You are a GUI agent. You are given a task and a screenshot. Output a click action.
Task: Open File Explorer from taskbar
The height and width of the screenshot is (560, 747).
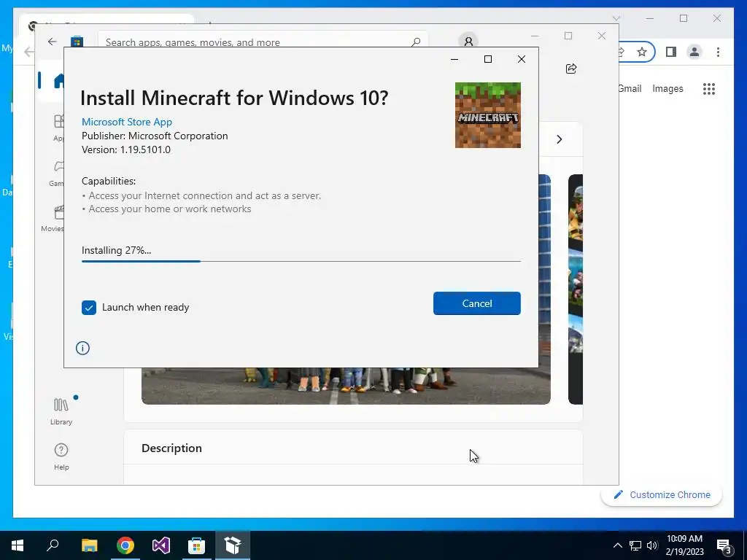pyautogui.click(x=89, y=545)
